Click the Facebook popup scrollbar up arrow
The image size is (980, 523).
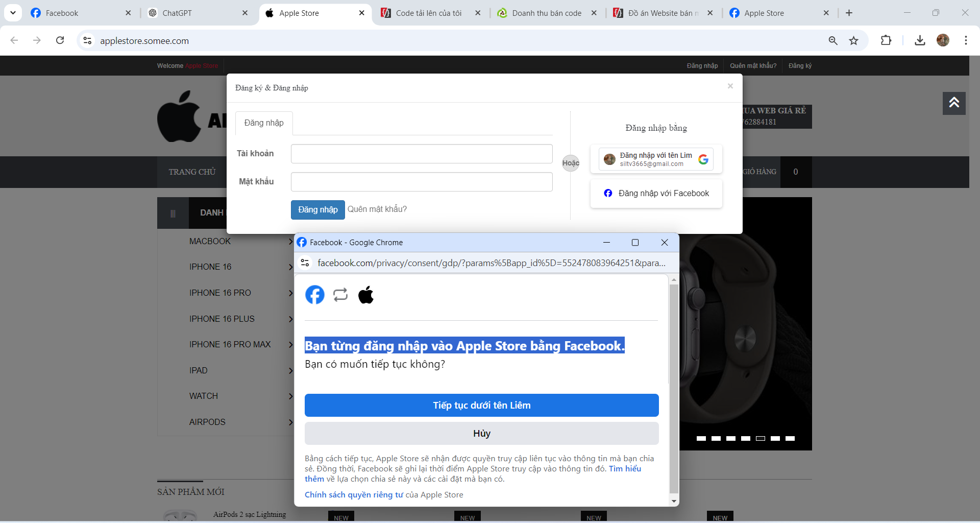pyautogui.click(x=674, y=279)
